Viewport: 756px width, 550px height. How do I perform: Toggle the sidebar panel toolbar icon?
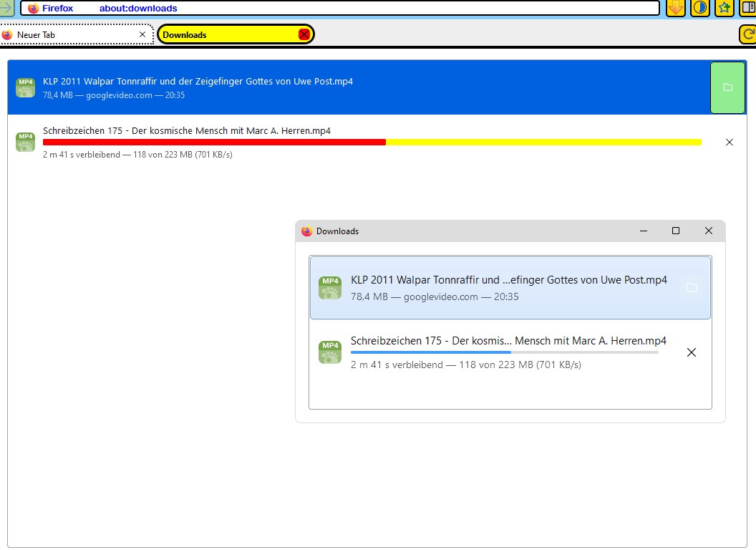748,8
